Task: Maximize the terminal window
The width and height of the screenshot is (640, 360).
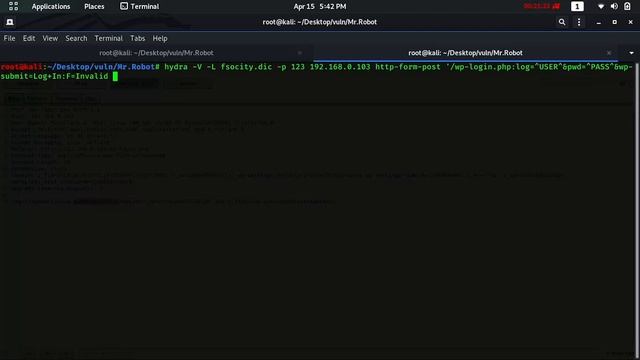Action: pos(615,22)
